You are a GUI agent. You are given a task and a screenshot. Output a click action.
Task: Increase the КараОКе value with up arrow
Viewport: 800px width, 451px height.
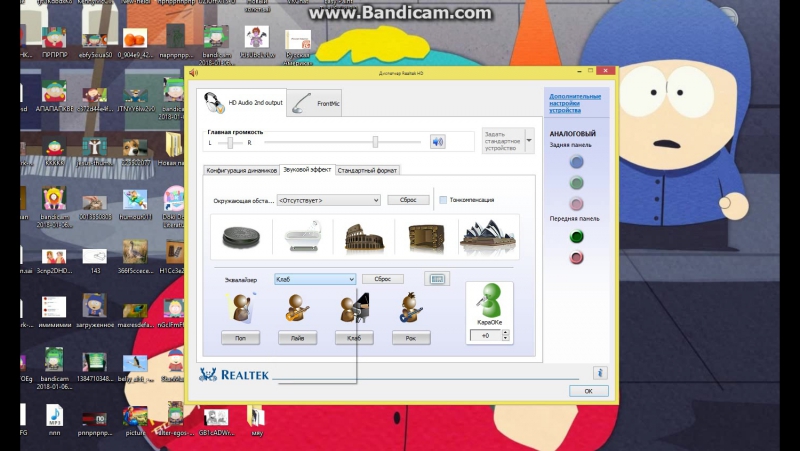click(x=506, y=333)
